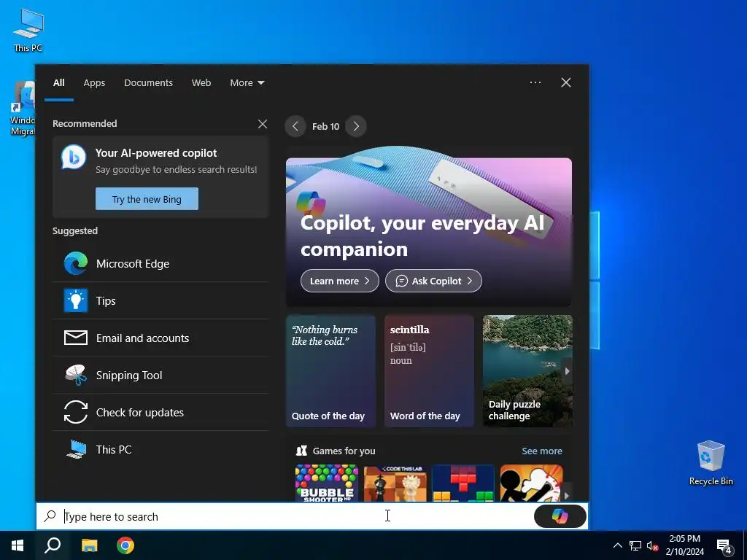The height and width of the screenshot is (560, 747).
Task: Open the block puzzle game thumbnail
Action: (x=463, y=483)
